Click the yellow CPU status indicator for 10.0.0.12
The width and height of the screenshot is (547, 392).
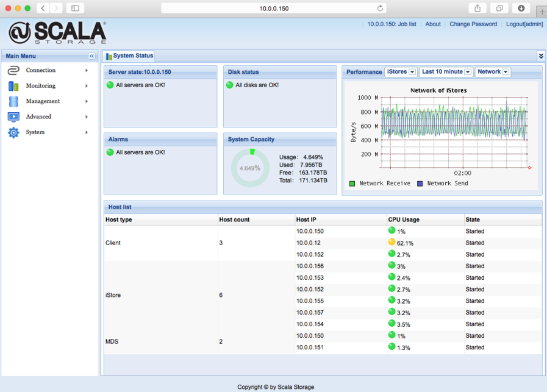[x=391, y=242]
